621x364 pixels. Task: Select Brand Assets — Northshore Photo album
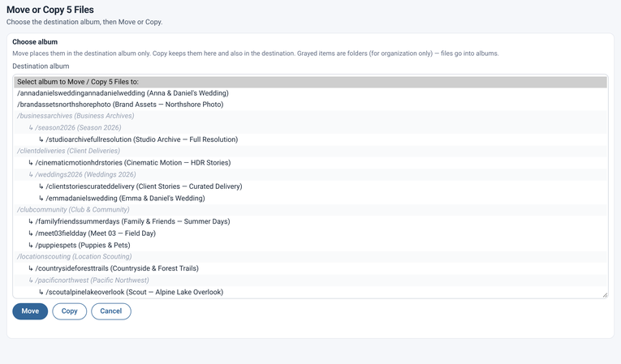click(310, 105)
